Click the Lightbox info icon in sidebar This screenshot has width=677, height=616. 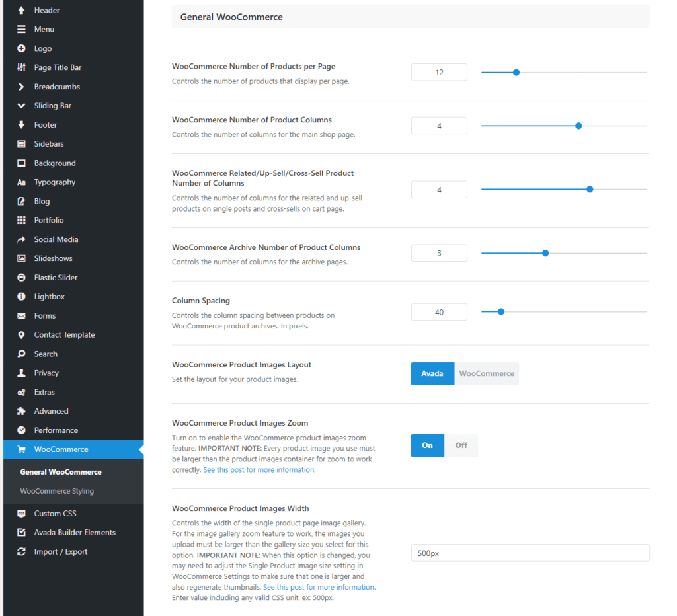(x=21, y=297)
